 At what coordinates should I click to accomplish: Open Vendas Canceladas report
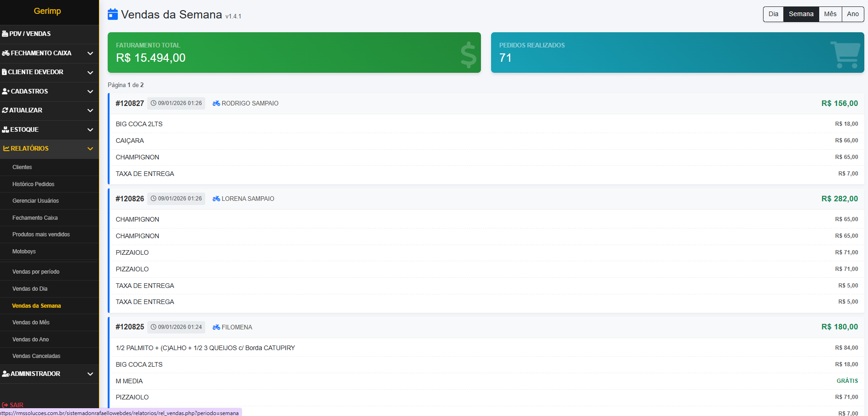(x=49, y=356)
